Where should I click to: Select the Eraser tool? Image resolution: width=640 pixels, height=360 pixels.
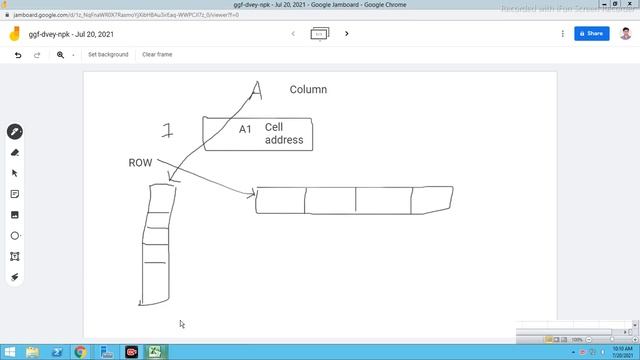click(x=15, y=153)
